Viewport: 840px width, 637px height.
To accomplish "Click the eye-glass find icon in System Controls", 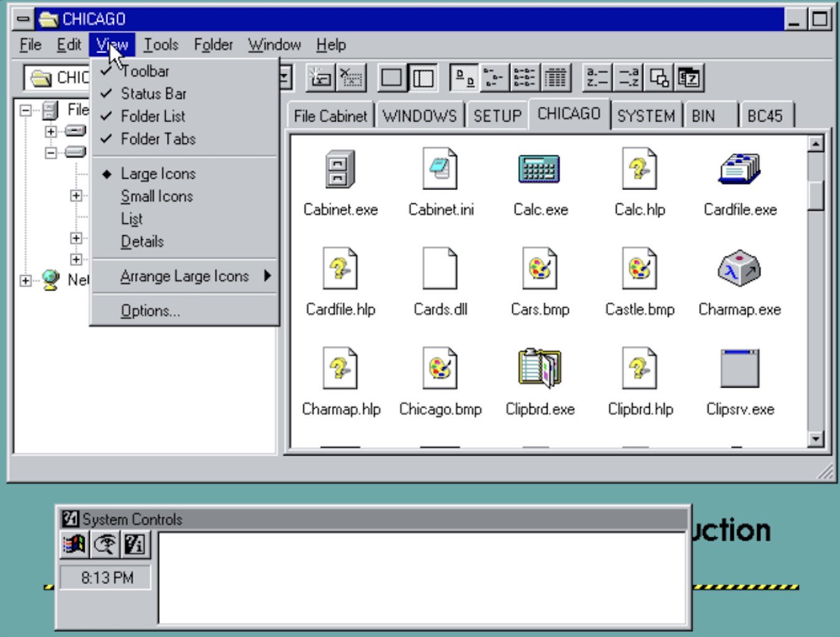I will [105, 543].
